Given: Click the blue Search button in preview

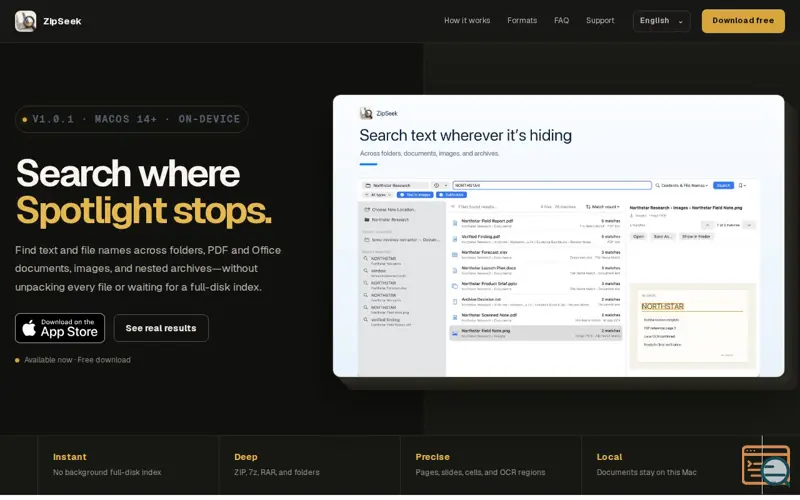Looking at the screenshot, I should coord(723,185).
